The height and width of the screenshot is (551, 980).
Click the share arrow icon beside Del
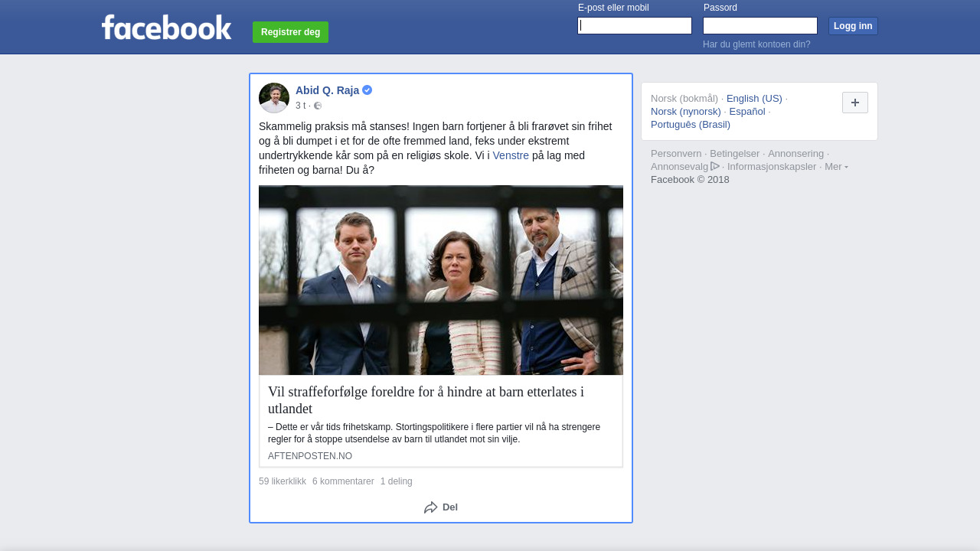coord(431,507)
